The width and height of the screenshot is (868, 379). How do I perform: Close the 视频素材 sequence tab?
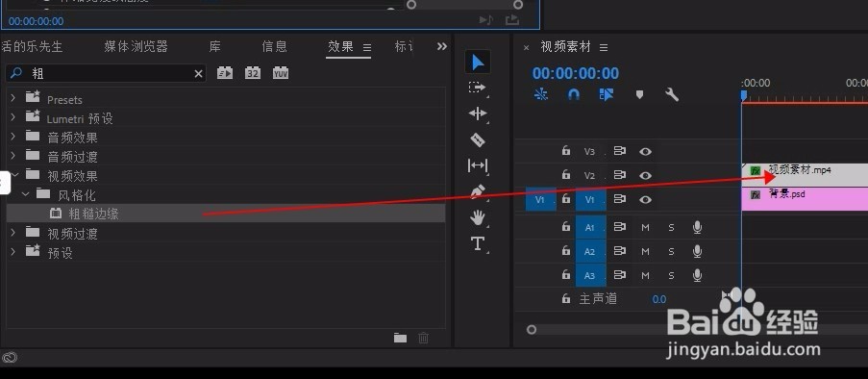(x=527, y=48)
